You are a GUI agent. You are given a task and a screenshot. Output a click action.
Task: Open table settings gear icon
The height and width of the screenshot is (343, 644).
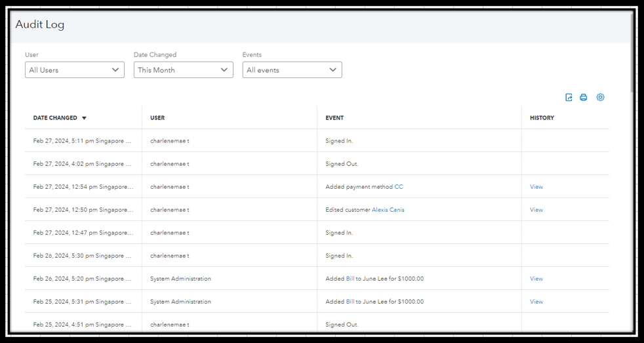coord(601,97)
